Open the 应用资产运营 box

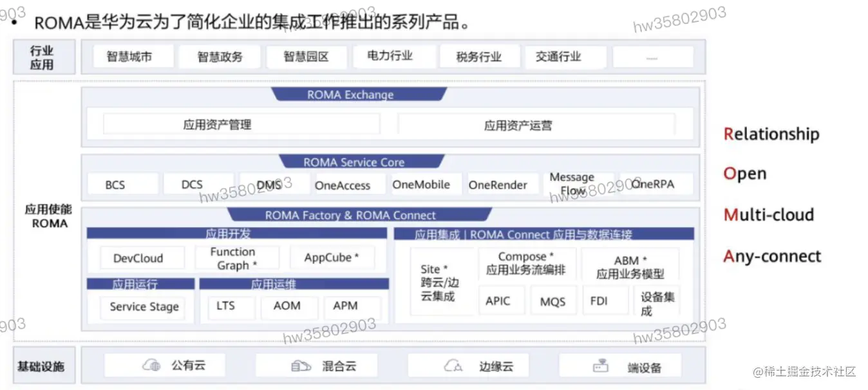(536, 125)
